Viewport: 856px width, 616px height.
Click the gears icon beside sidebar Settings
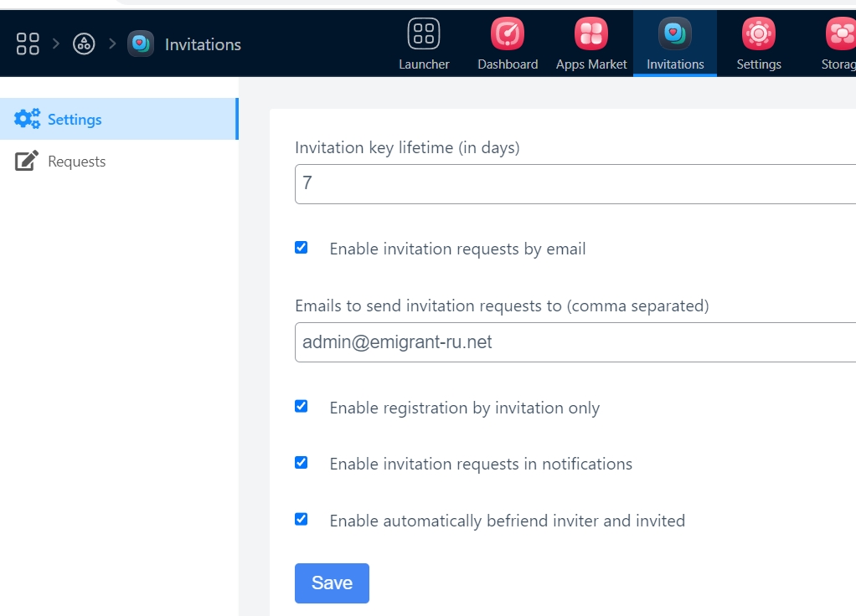point(27,119)
